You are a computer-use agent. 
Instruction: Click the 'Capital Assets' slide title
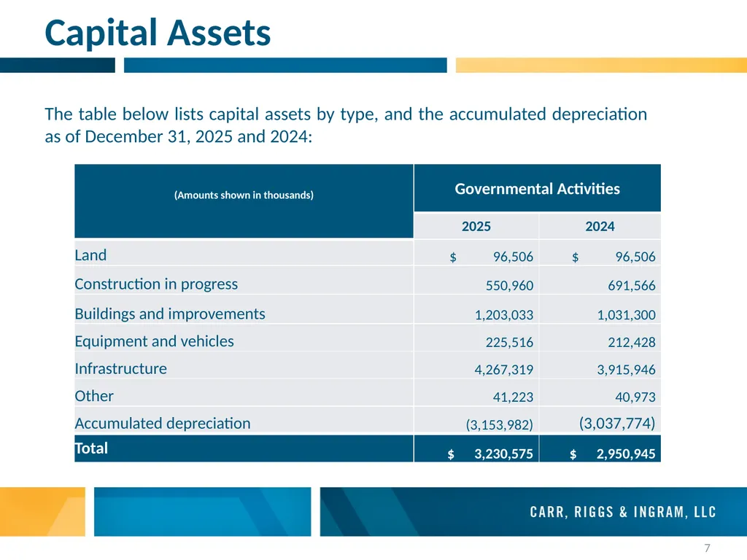tap(158, 32)
